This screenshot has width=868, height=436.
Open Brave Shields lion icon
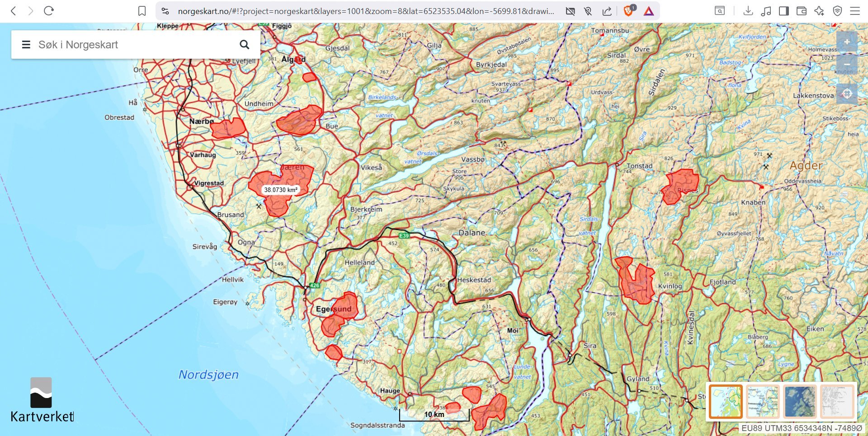pyautogui.click(x=628, y=11)
